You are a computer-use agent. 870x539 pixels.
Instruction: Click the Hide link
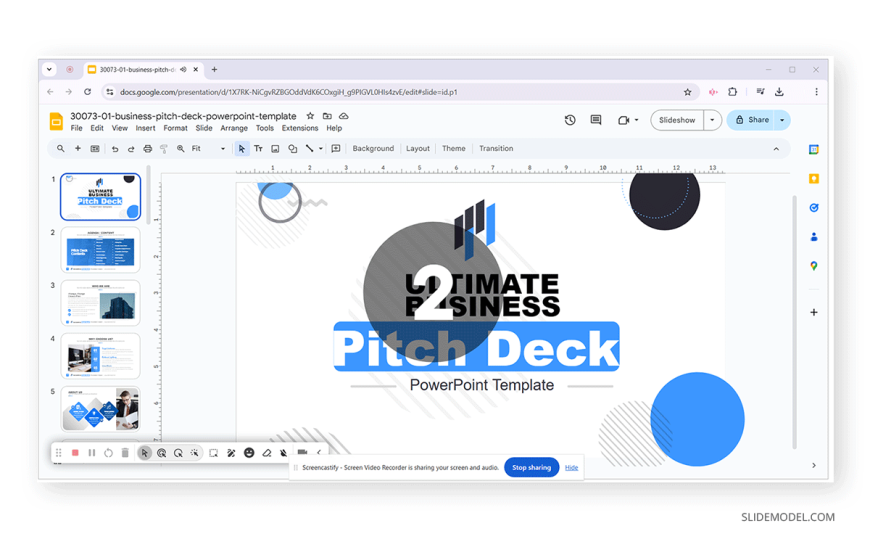[571, 467]
